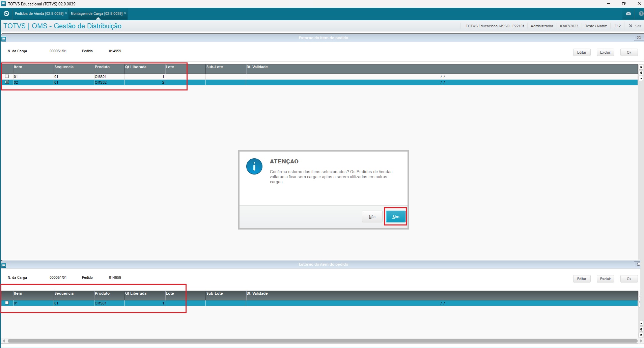Click the X icon beside Sair
The width and height of the screenshot is (644, 348).
[631, 26]
